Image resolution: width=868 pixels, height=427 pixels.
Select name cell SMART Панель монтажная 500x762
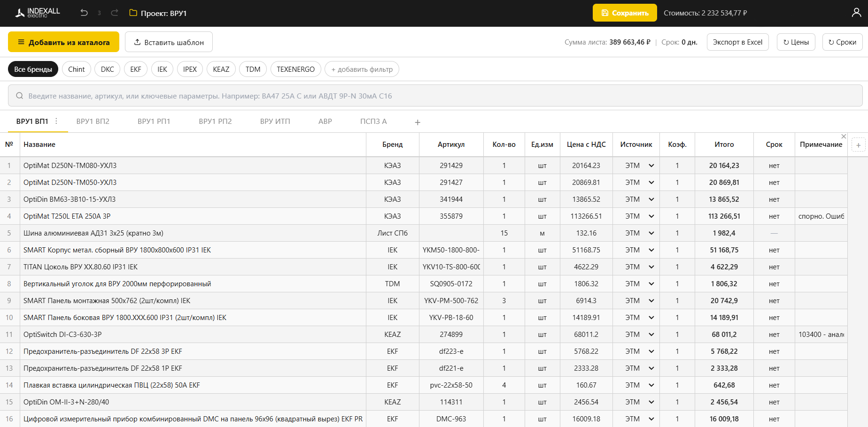click(x=193, y=301)
